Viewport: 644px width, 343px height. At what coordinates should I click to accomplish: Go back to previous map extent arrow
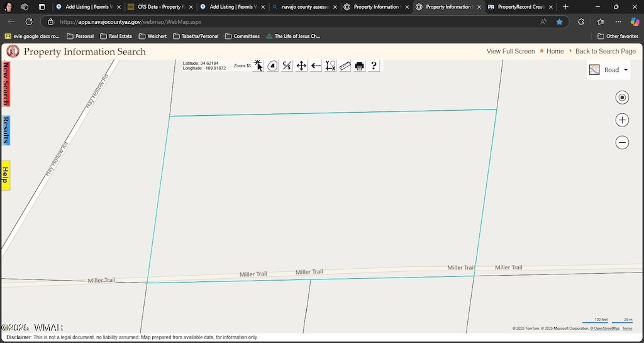tap(316, 65)
